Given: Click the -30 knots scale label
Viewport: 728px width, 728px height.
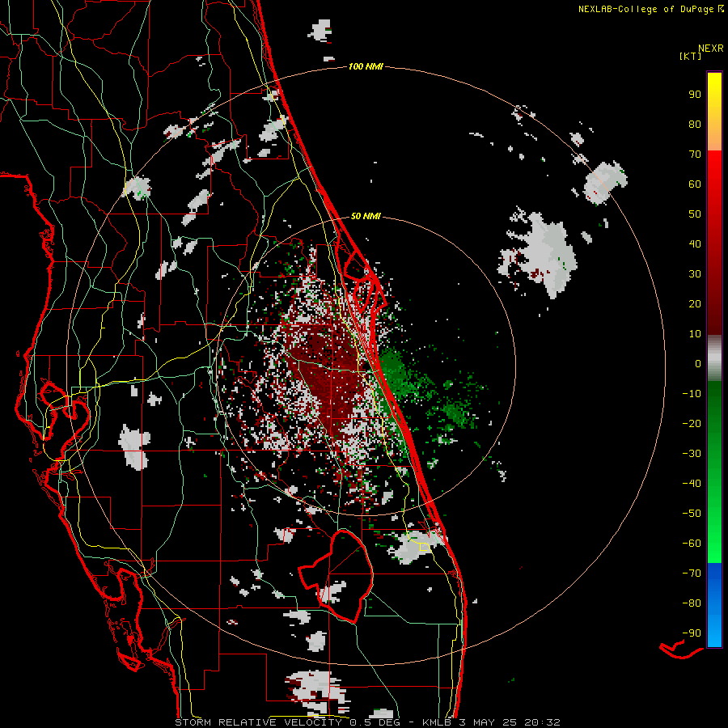Looking at the screenshot, I should (x=692, y=454).
